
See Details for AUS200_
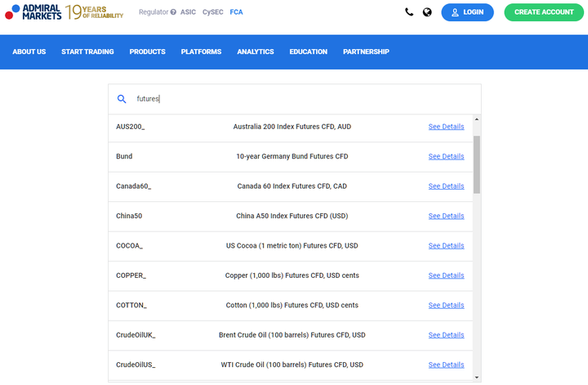point(446,127)
